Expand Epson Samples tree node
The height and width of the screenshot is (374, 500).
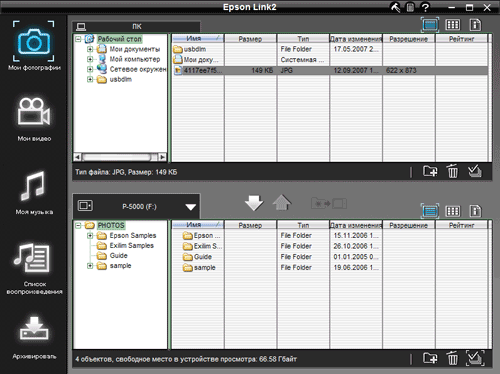(90, 236)
